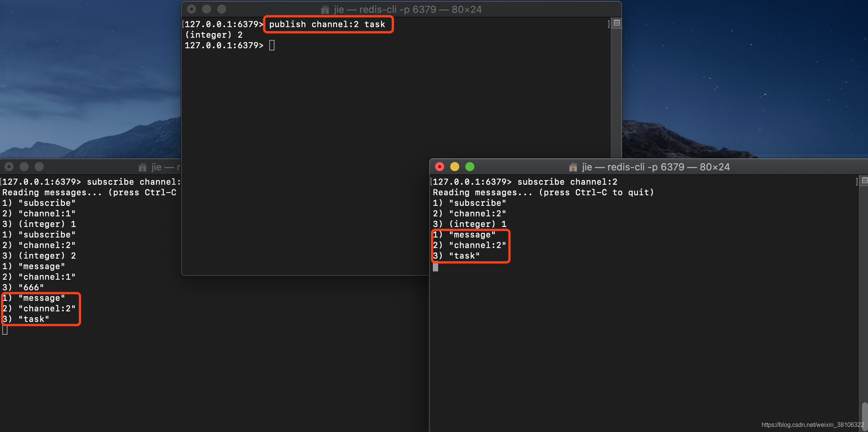This screenshot has height=432, width=868.
Task: Click '"task"' line in right terminal
Action: (x=456, y=256)
